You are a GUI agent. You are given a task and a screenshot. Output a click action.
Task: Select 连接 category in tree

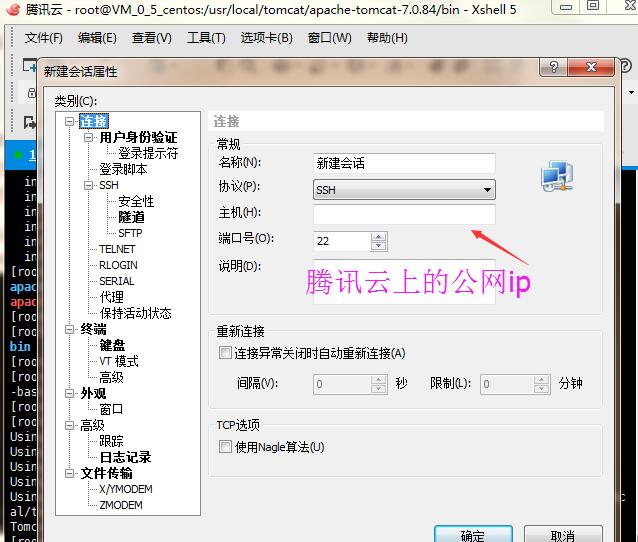[94, 121]
